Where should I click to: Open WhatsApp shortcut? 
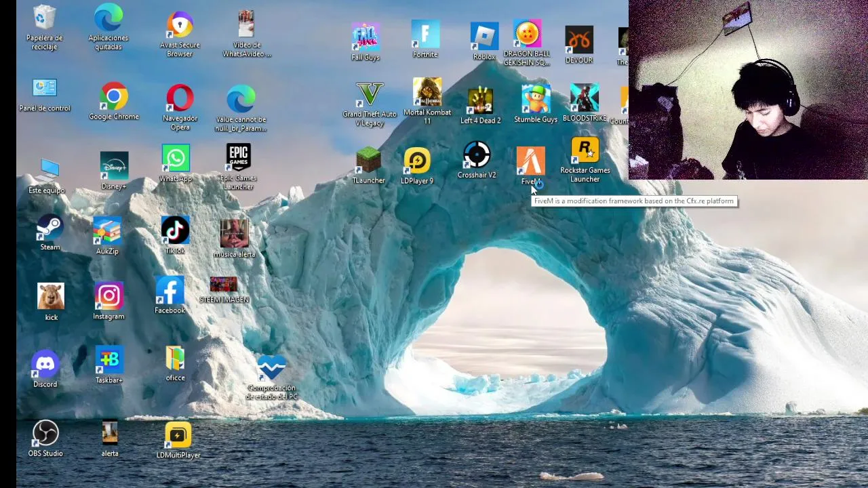point(176,164)
